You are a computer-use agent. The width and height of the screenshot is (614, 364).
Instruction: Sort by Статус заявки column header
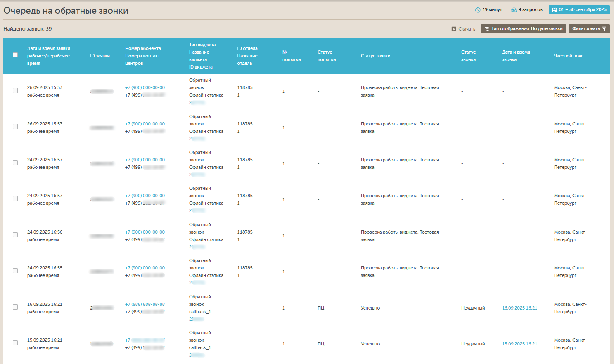(x=375, y=56)
